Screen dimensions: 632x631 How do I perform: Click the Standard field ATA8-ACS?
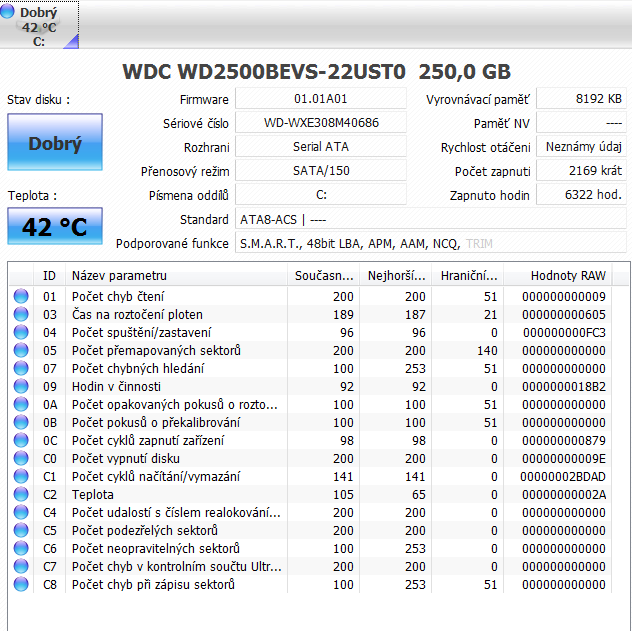coord(431,220)
